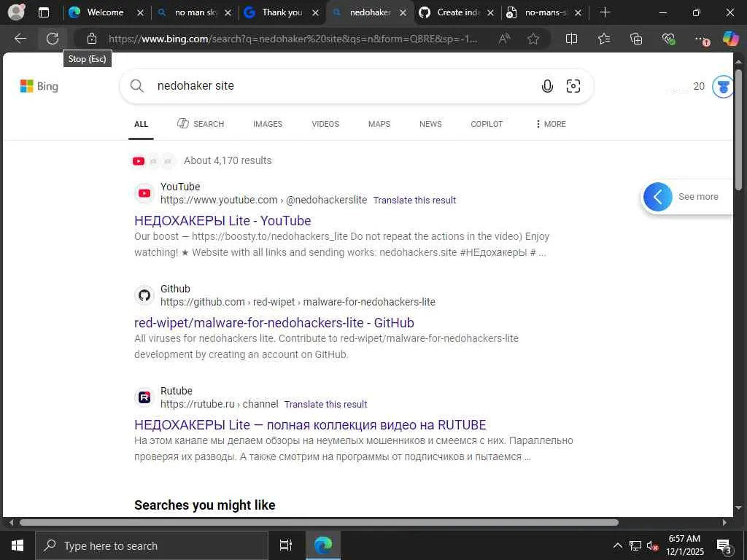
Task: Open Edge Settings and more menu
Action: 701,39
